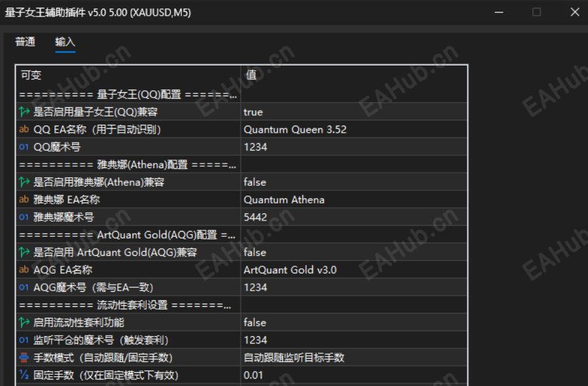Click the 01 icon beside 雅典娜魔术号
The height and width of the screenshot is (386, 588).
24,217
